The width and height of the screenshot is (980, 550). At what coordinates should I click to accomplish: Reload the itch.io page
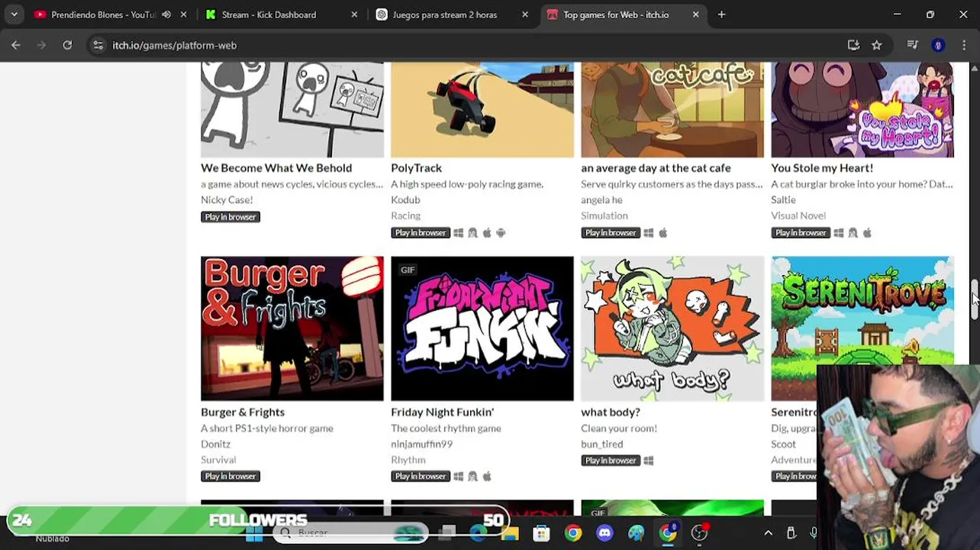coord(67,45)
